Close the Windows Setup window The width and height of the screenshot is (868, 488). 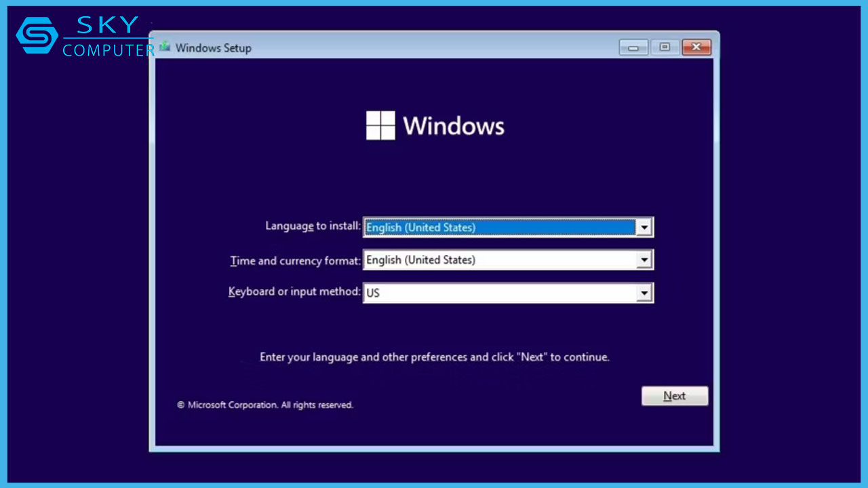pos(696,47)
